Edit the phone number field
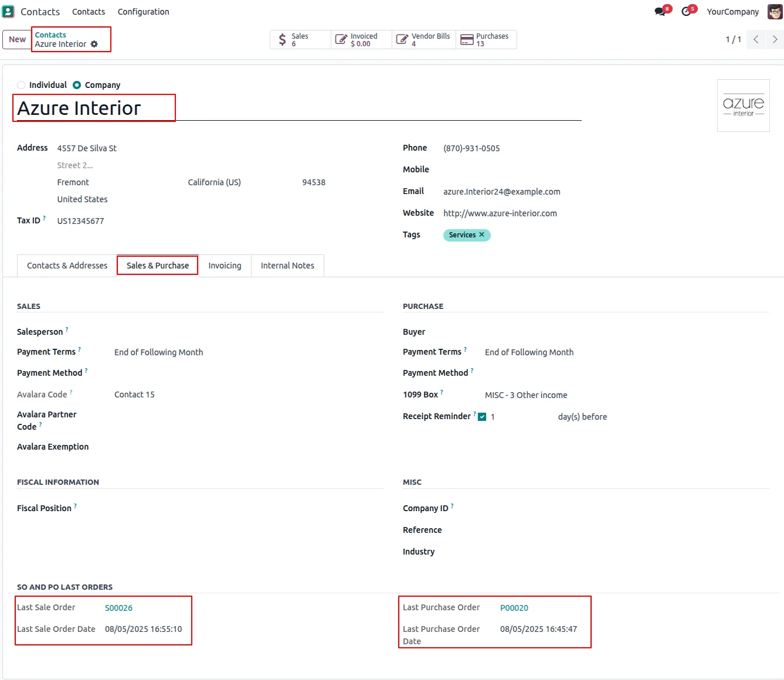Image resolution: width=784 pixels, height=680 pixels. click(x=471, y=148)
